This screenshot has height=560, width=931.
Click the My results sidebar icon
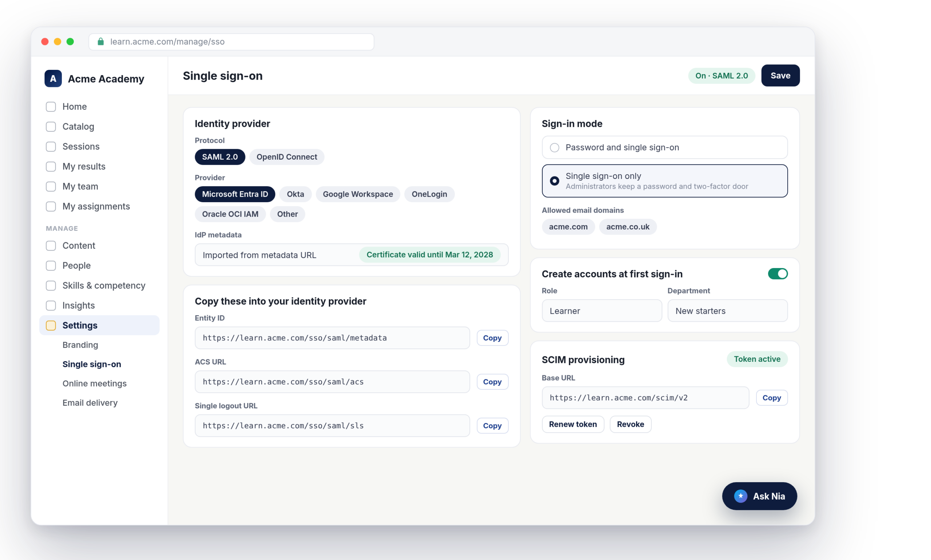51,167
